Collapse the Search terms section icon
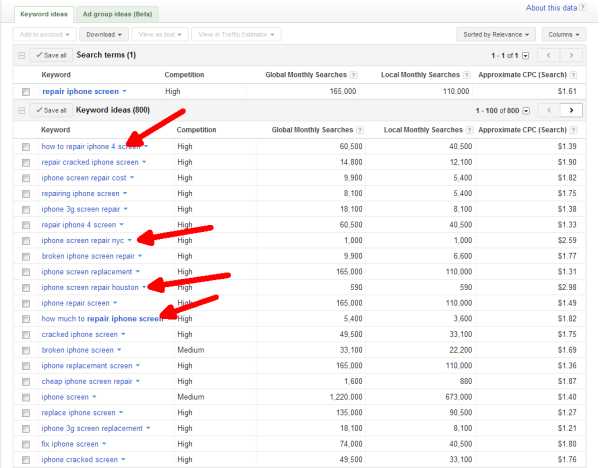Screen dimensions: 600x468 [21, 55]
